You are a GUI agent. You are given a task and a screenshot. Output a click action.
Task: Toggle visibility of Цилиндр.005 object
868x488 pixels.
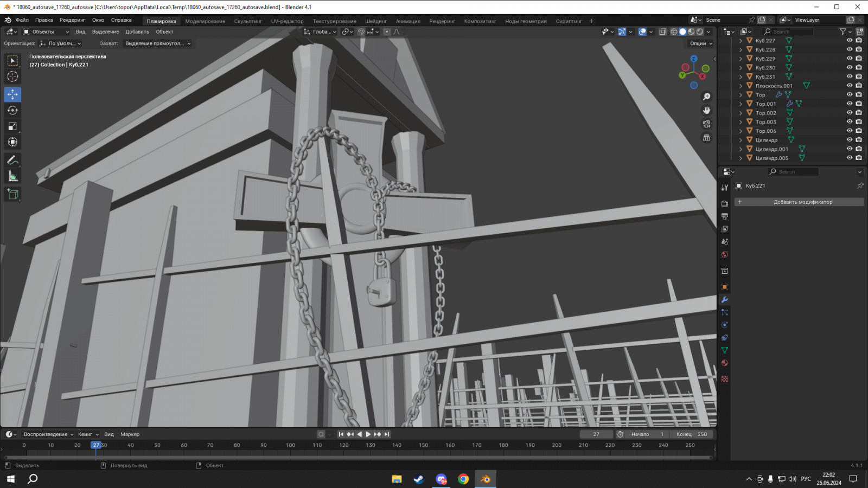click(x=850, y=158)
